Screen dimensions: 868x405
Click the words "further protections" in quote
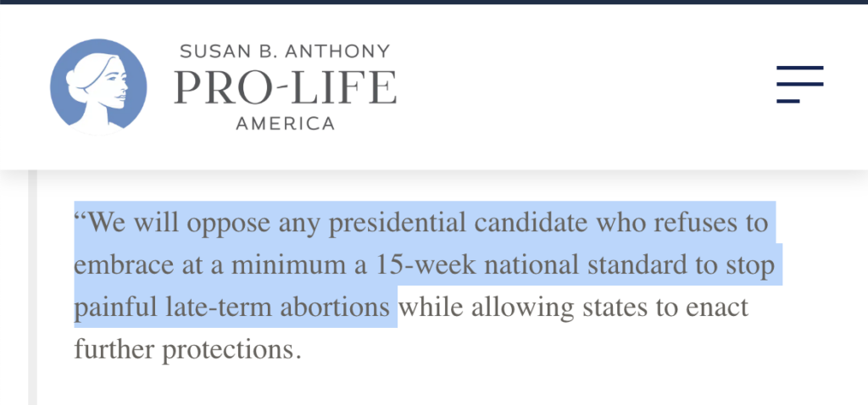click(187, 351)
